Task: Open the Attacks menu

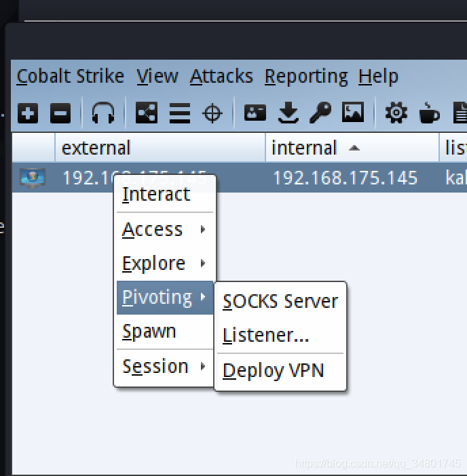Action: click(221, 76)
